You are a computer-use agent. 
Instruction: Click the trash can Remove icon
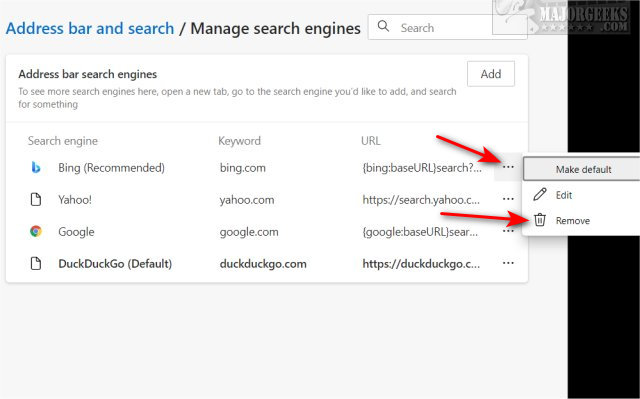[540, 220]
